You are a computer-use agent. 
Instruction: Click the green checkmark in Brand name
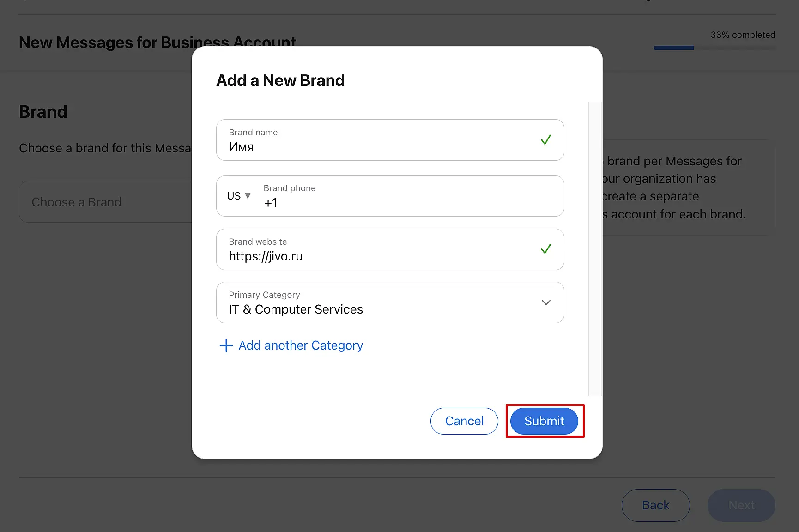[x=545, y=140]
